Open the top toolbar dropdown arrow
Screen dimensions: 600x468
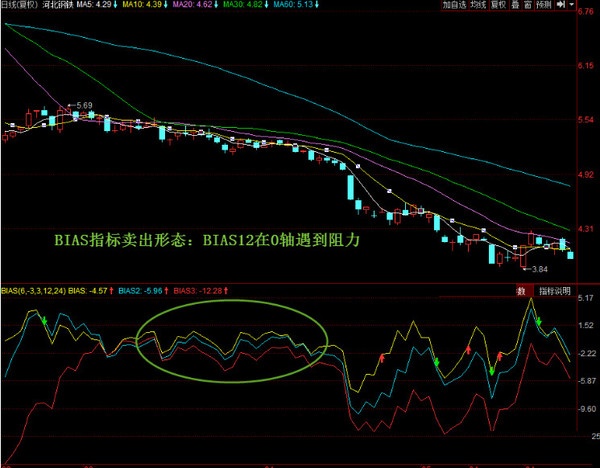point(572,5)
